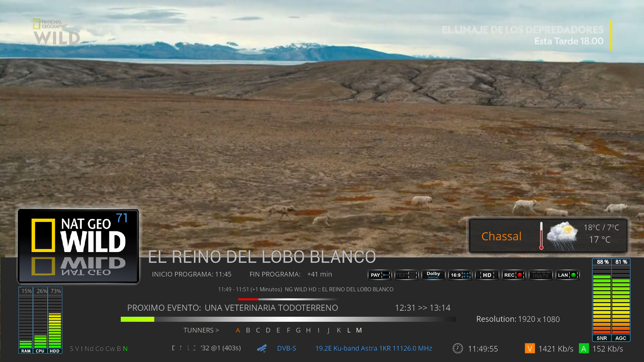Click the '1421 Kb/s' video bitrate value
The image size is (644, 362).
click(556, 349)
